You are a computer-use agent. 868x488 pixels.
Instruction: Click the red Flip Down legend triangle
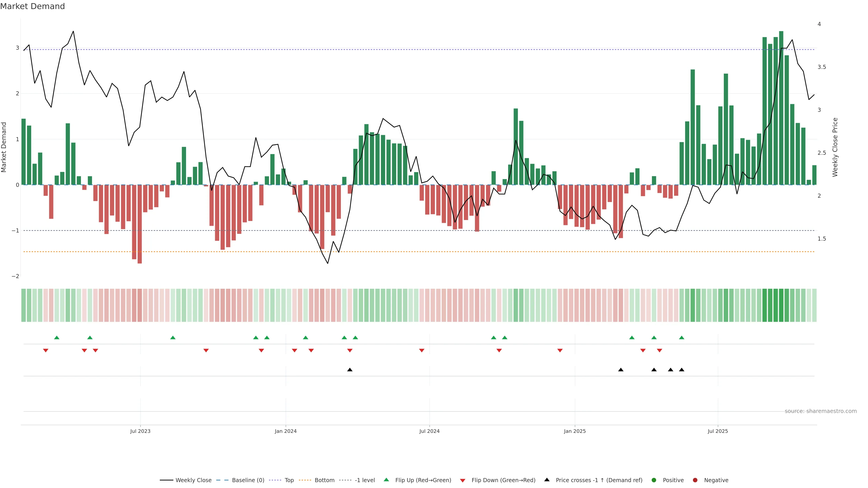tap(463, 481)
